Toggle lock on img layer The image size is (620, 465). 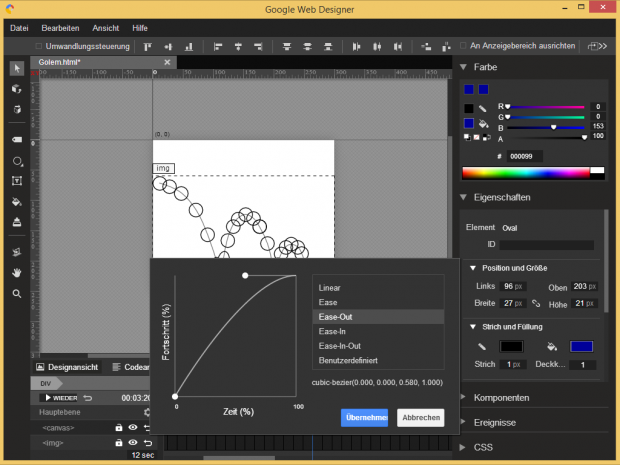118,442
